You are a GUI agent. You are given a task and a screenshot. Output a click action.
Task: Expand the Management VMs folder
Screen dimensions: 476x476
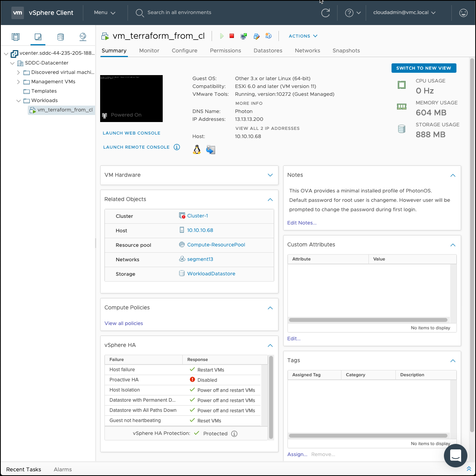tap(18, 82)
